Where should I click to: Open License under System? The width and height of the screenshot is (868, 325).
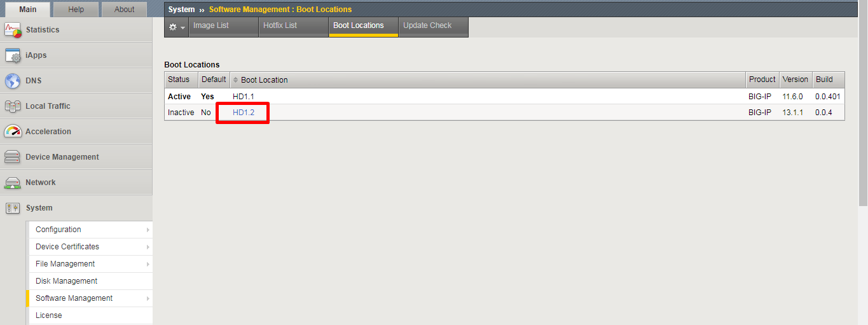click(90, 315)
